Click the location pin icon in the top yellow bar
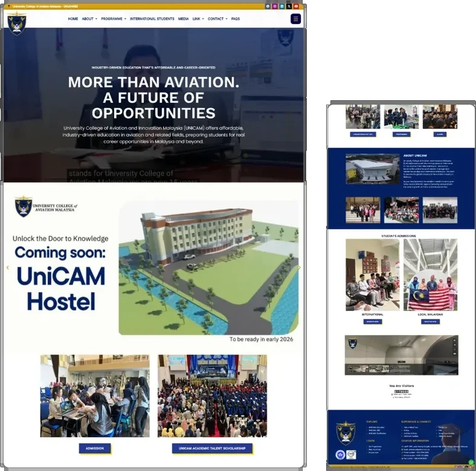 coord(9,6)
